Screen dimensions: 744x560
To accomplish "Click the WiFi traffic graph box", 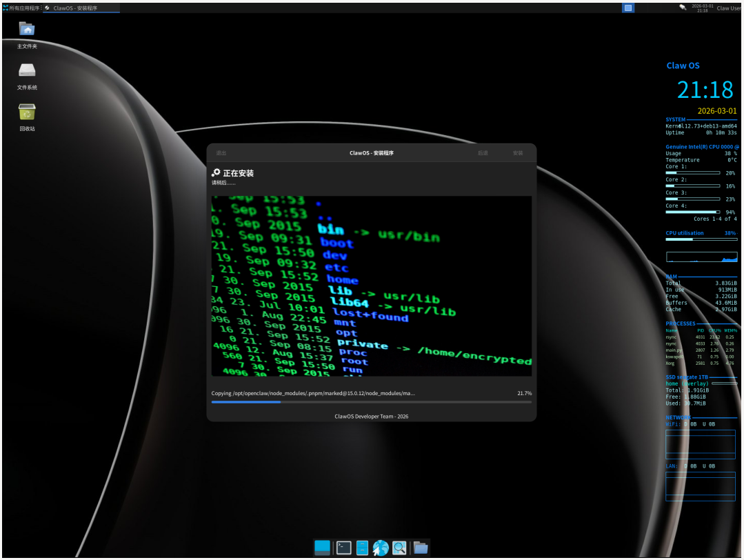I will (x=701, y=445).
